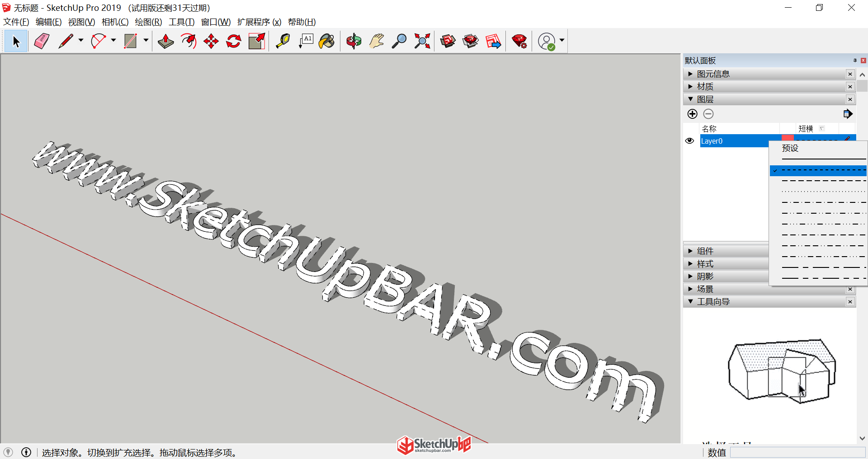This screenshot has height=459, width=868.
Task: Click the add layer plus icon
Action: point(692,114)
